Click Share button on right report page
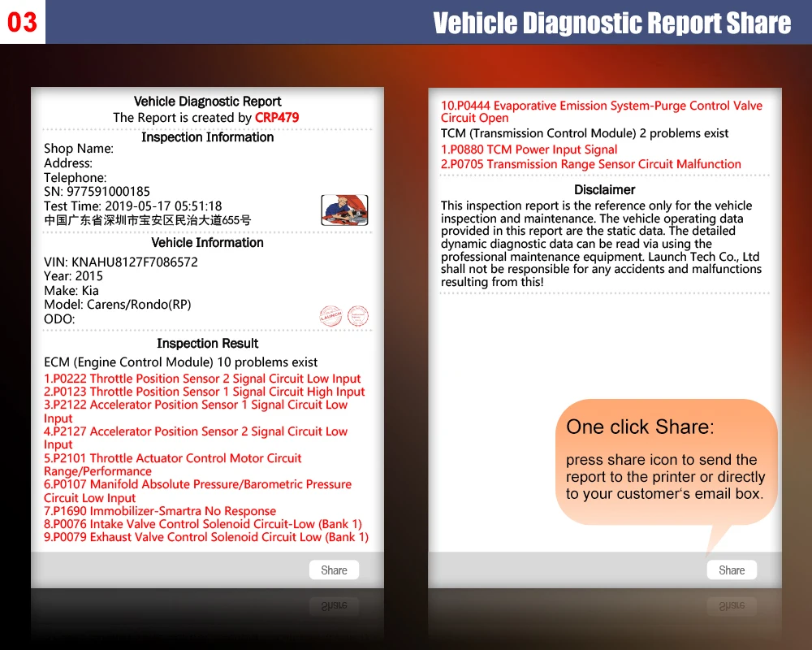Viewport: 812px width, 650px height. pos(732,570)
